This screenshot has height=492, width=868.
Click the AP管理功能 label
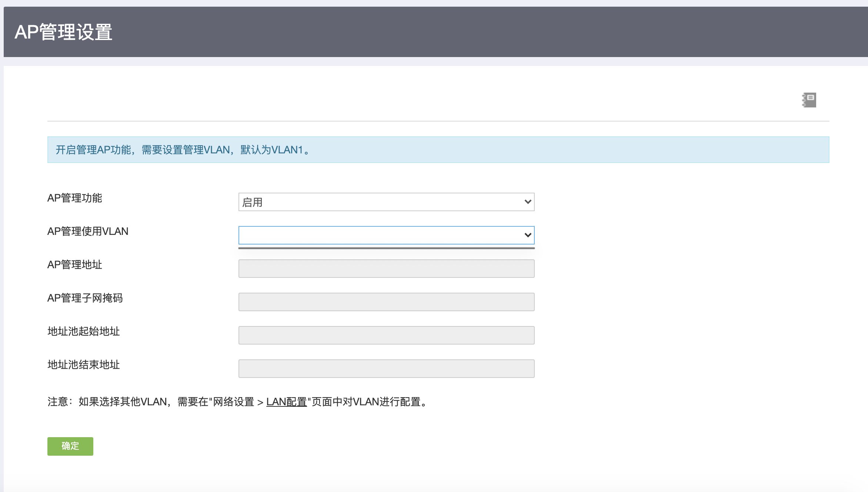(74, 198)
